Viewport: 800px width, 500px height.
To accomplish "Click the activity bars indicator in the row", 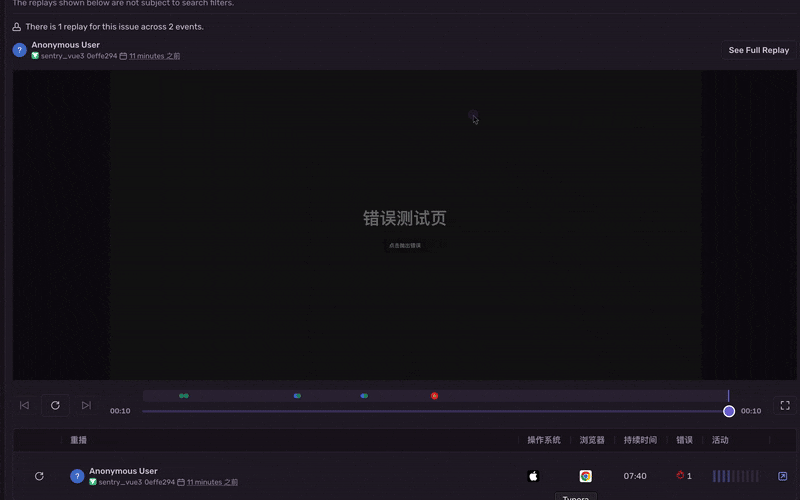I will [x=736, y=476].
